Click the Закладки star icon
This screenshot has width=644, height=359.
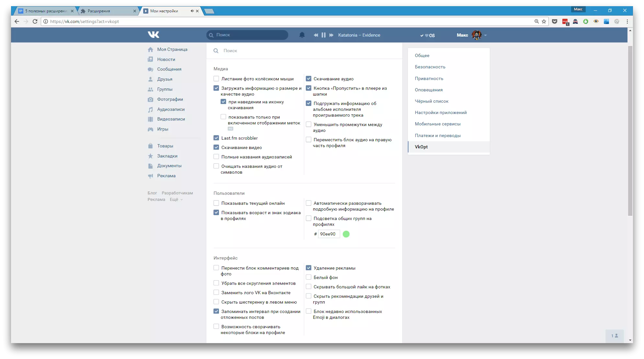[150, 156]
